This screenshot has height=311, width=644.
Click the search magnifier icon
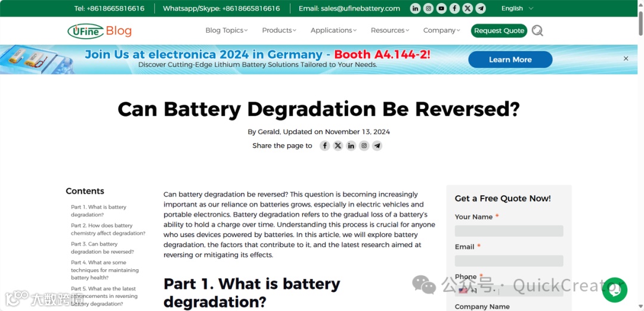coord(537,31)
